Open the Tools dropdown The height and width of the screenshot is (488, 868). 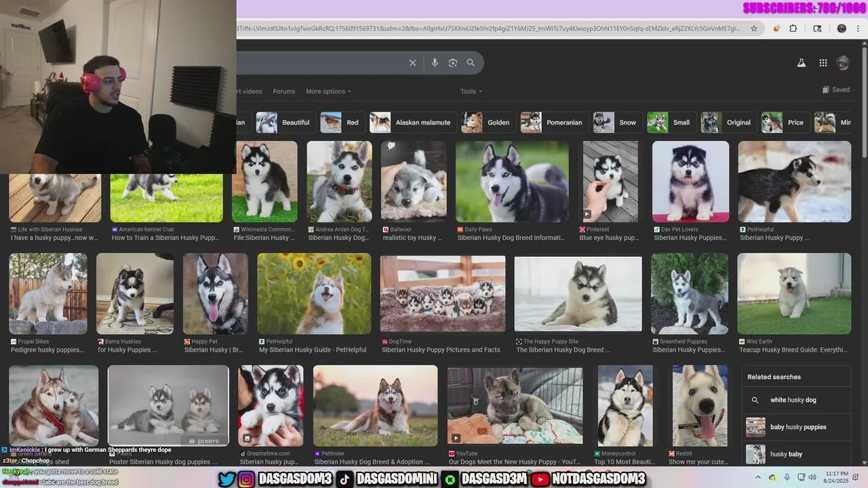(471, 91)
